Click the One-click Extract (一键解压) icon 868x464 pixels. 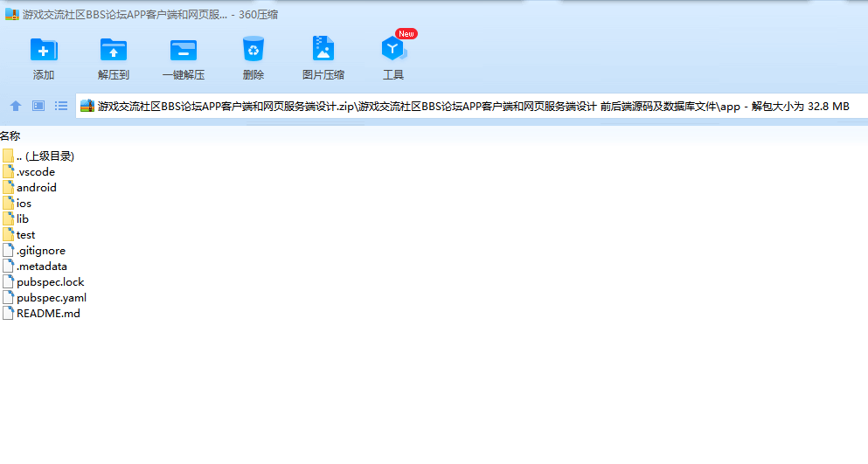pos(184,50)
